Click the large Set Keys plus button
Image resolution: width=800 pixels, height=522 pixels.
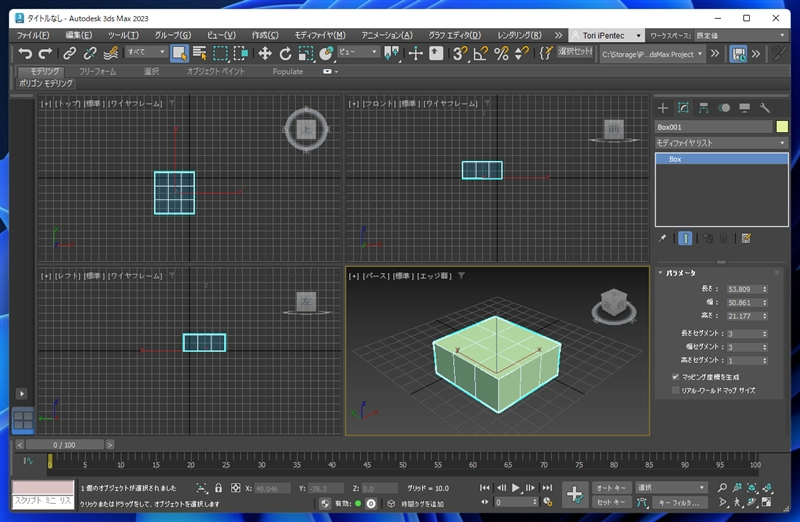575,494
